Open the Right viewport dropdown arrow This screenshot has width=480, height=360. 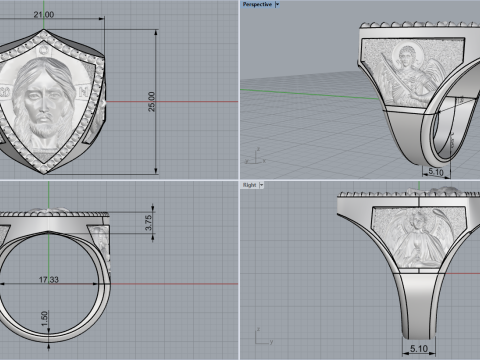click(x=261, y=185)
